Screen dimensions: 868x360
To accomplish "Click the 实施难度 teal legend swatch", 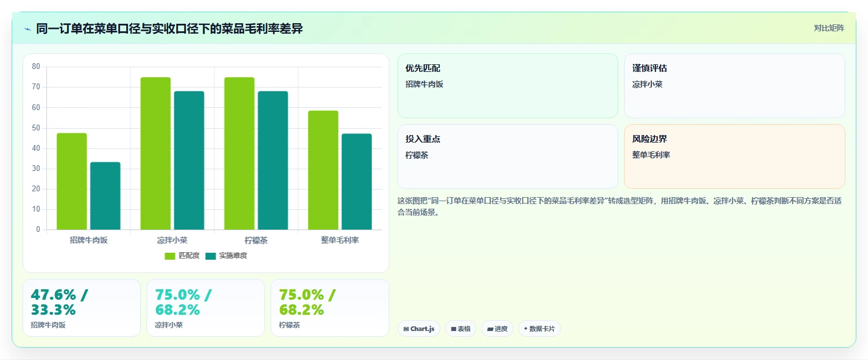I will point(210,256).
